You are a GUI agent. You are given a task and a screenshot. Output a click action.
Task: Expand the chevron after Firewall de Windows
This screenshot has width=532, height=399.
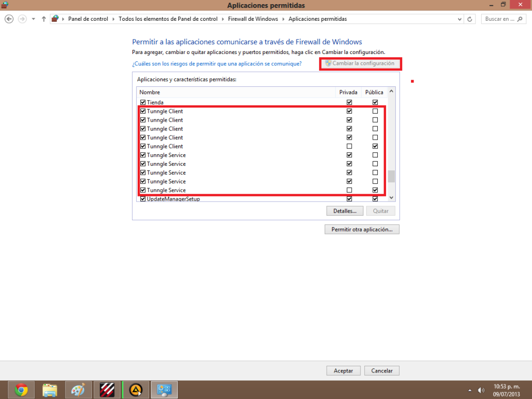pos(283,19)
